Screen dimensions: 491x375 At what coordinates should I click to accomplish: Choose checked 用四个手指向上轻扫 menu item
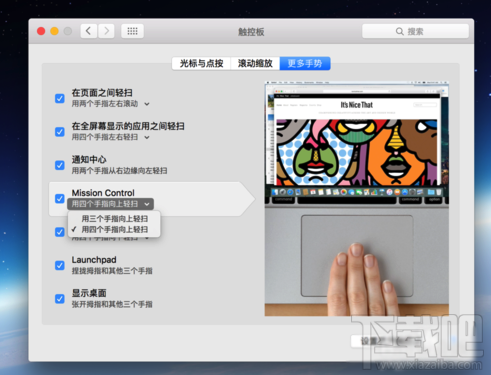[x=114, y=229]
